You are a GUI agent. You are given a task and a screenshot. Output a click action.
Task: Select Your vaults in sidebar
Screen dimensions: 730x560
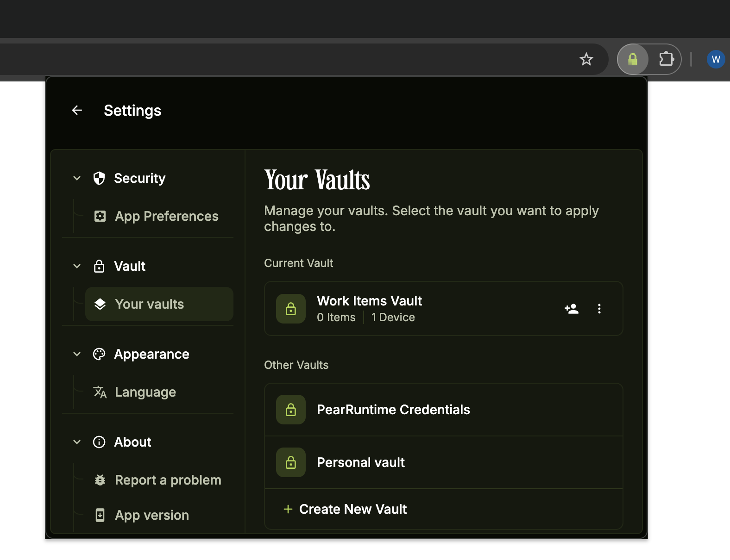point(159,304)
